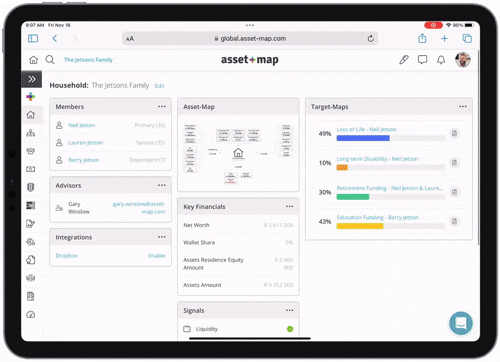Open document icon for Loss of Life row
This screenshot has height=362, width=500.
454,133
